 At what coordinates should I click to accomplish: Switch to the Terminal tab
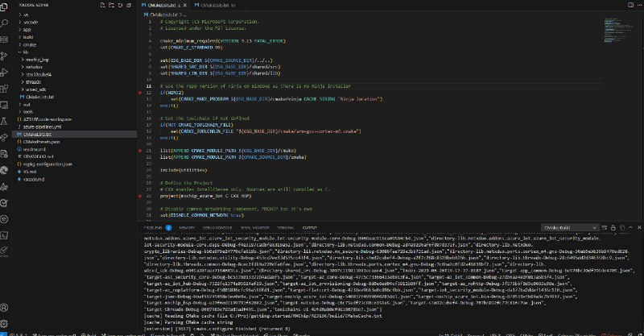(x=286, y=227)
